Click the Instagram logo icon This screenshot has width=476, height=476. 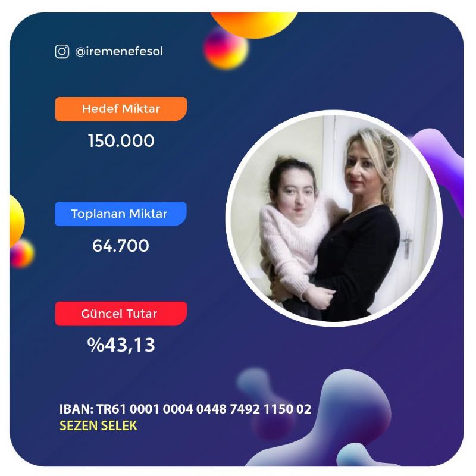point(62,51)
